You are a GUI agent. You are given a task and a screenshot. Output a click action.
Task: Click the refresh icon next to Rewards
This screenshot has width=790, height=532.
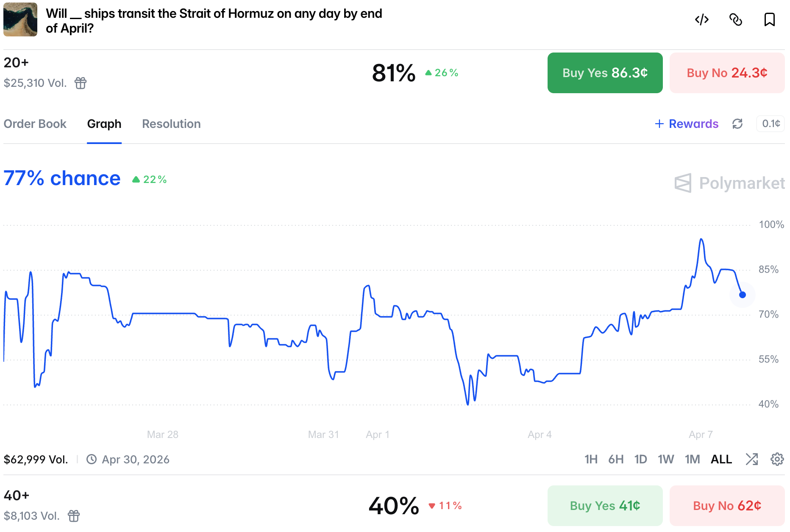(x=737, y=124)
